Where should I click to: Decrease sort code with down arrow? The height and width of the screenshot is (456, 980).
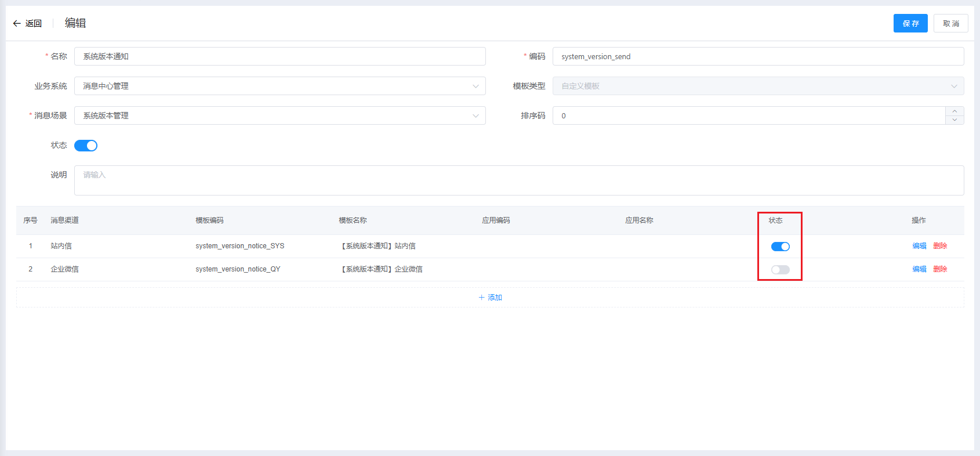(954, 120)
